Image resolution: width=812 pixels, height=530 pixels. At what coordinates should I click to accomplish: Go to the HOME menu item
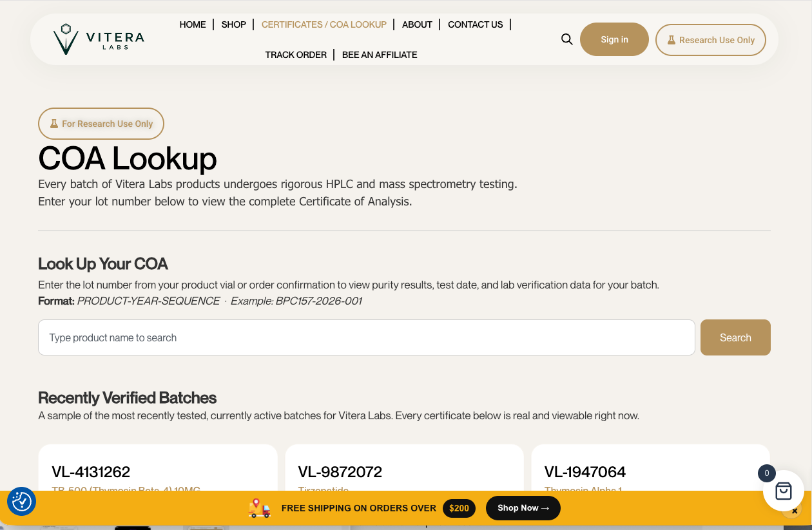193,24
